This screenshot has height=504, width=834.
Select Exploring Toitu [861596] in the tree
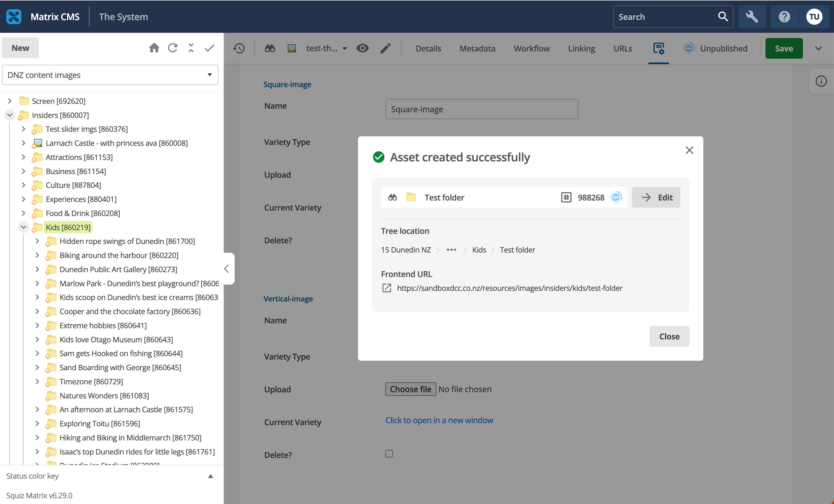coord(100,423)
